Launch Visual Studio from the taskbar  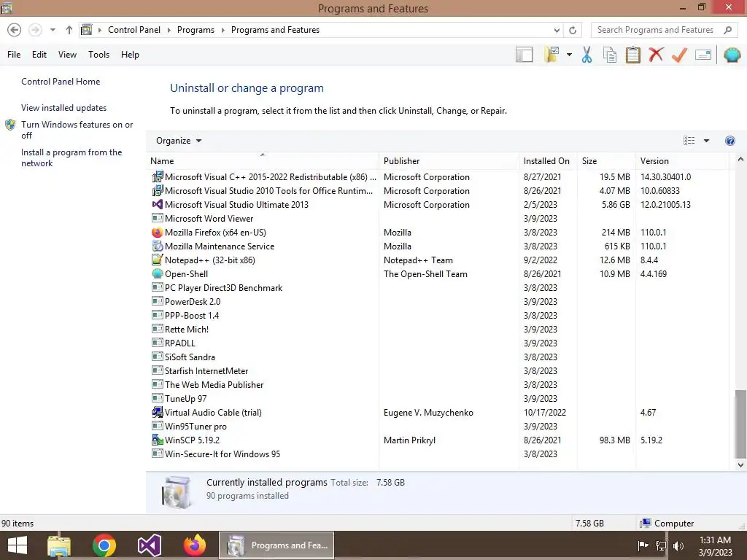coord(149,545)
